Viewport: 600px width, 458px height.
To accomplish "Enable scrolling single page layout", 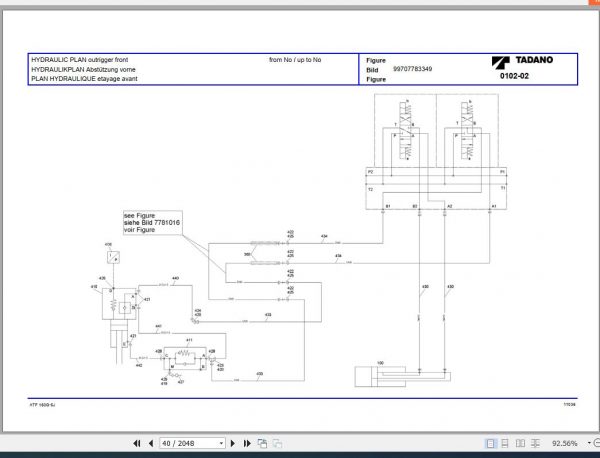I will pyautogui.click(x=505, y=443).
